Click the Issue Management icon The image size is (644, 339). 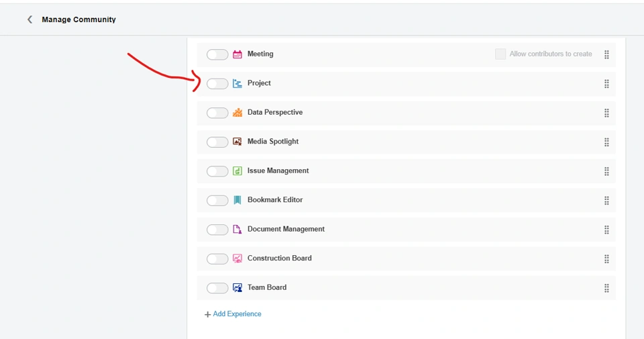point(237,171)
